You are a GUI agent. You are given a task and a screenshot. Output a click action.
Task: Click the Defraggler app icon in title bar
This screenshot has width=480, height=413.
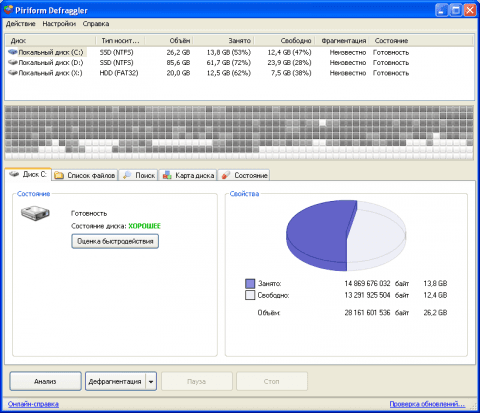coord(8,10)
